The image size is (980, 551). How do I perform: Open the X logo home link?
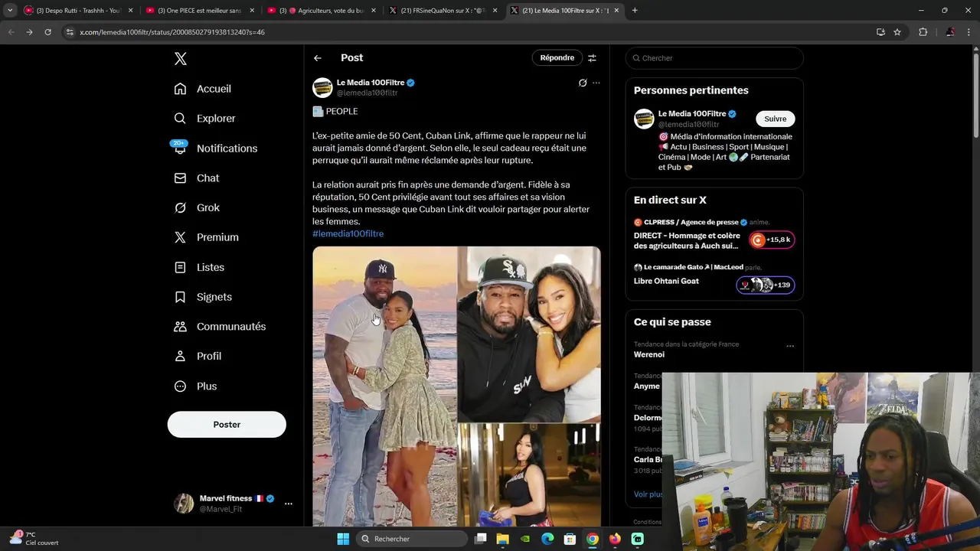(x=180, y=59)
